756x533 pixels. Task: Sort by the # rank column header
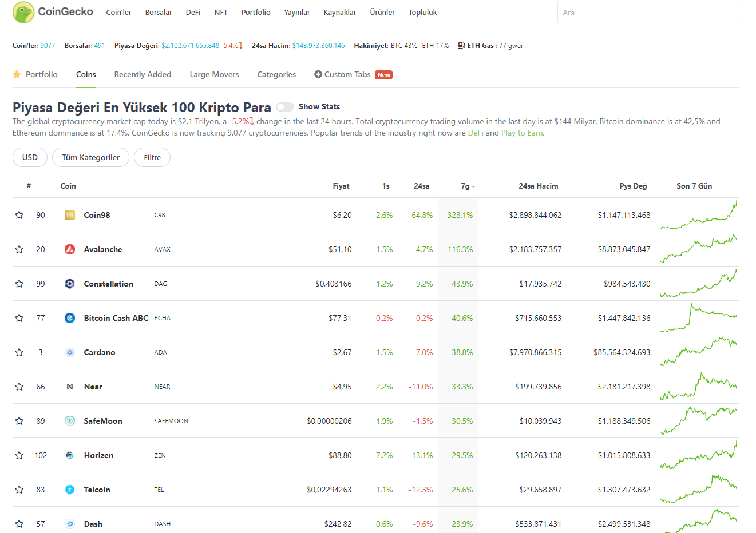click(29, 186)
